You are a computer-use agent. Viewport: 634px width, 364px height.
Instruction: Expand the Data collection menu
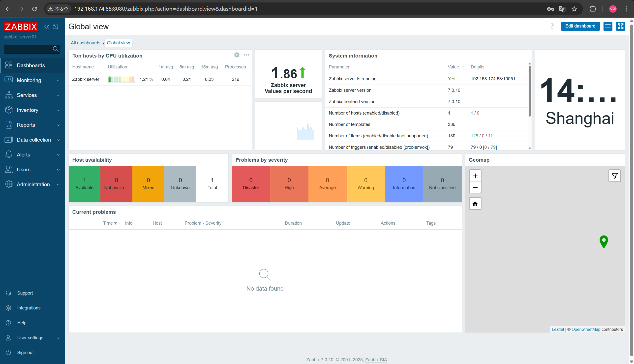[32, 140]
